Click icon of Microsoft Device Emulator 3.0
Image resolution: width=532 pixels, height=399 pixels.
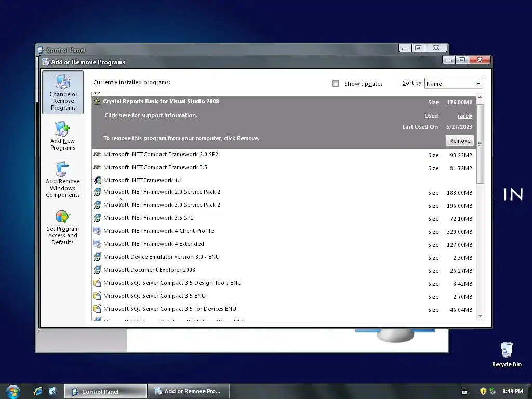coord(97,257)
